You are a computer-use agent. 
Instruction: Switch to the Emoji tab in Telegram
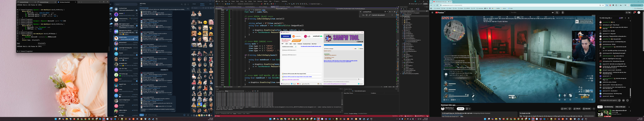coord(194,4)
